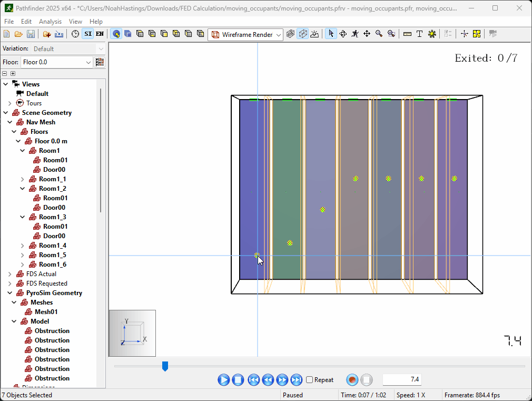Click the folder icon with plus sign
Screen dimensions: 532x401
47,34
